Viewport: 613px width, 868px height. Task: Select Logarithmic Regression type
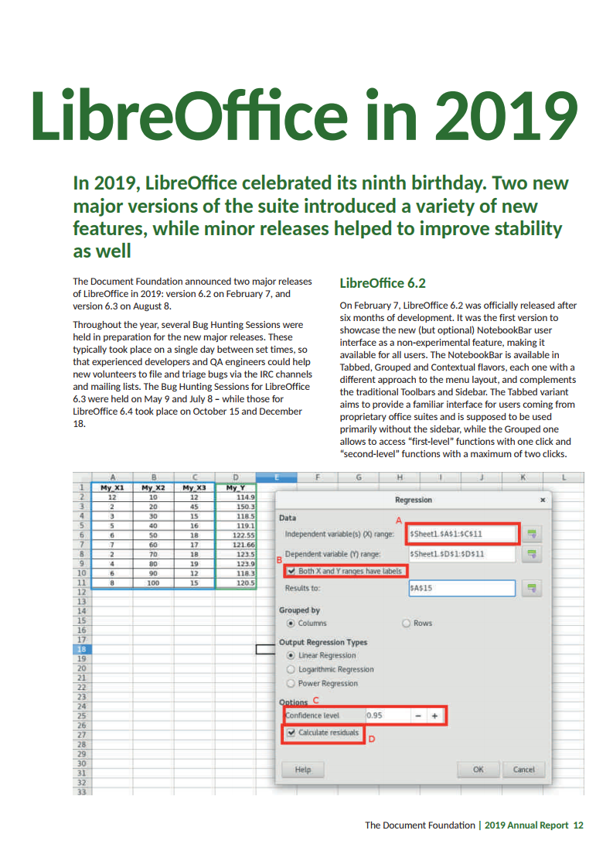coord(291,669)
